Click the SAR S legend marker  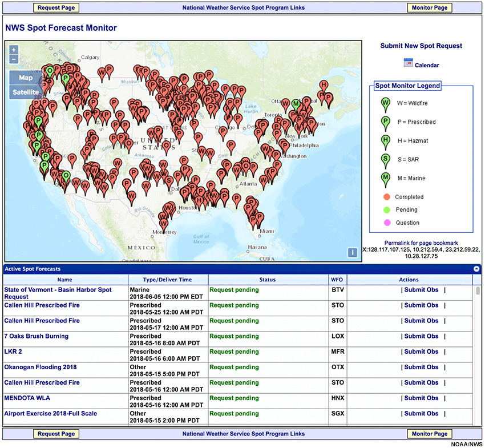point(385,160)
